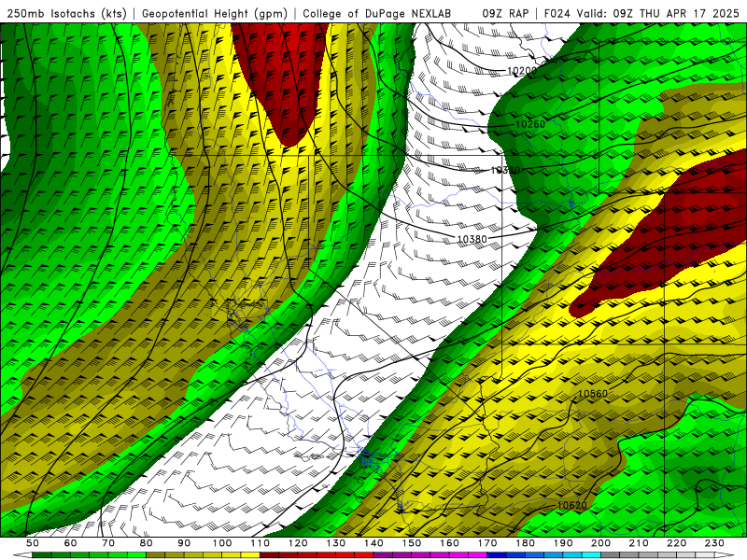The width and height of the screenshot is (747, 560).
Task: Click the 'College of DuPage NEXLAB' label
Action: (x=377, y=13)
